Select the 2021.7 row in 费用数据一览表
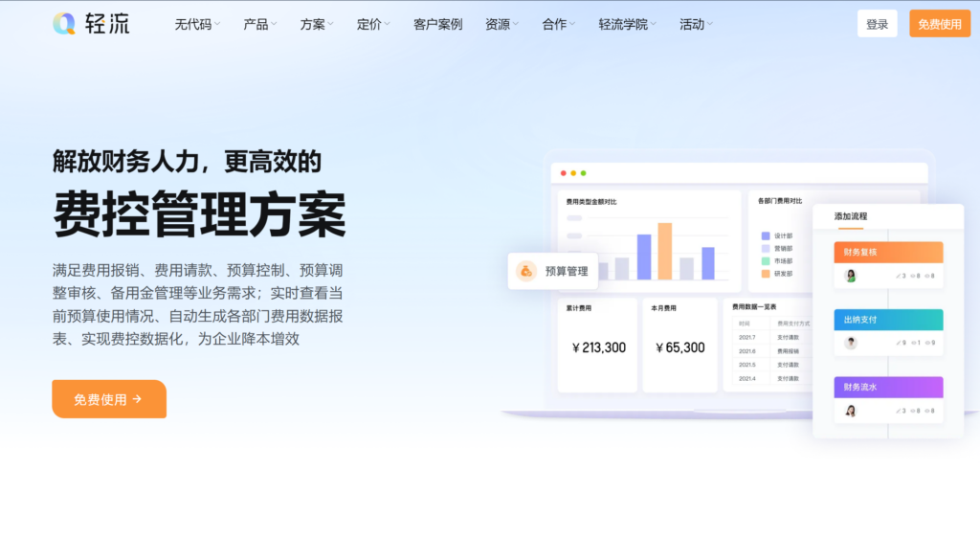 [x=747, y=338]
